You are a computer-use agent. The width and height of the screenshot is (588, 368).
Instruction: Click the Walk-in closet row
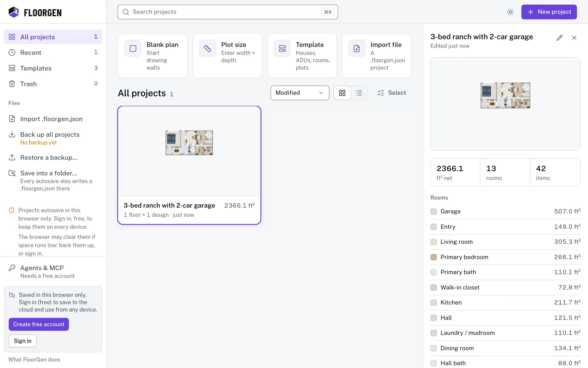[x=505, y=287]
